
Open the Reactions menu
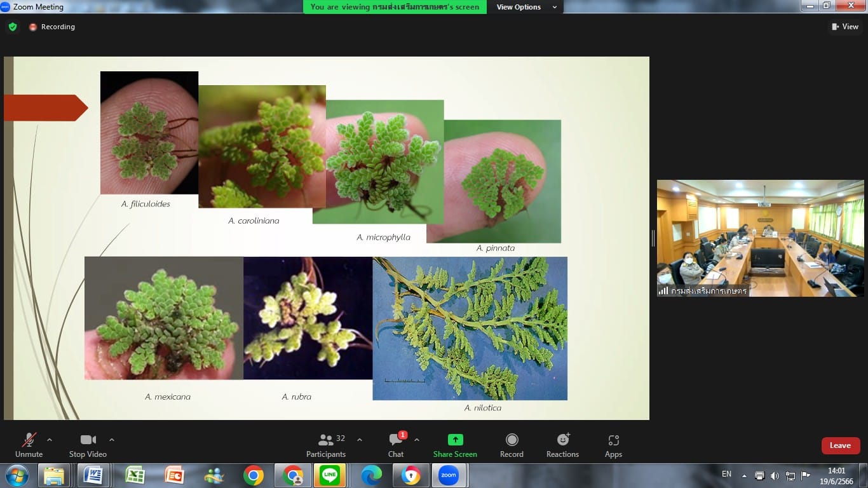(562, 445)
